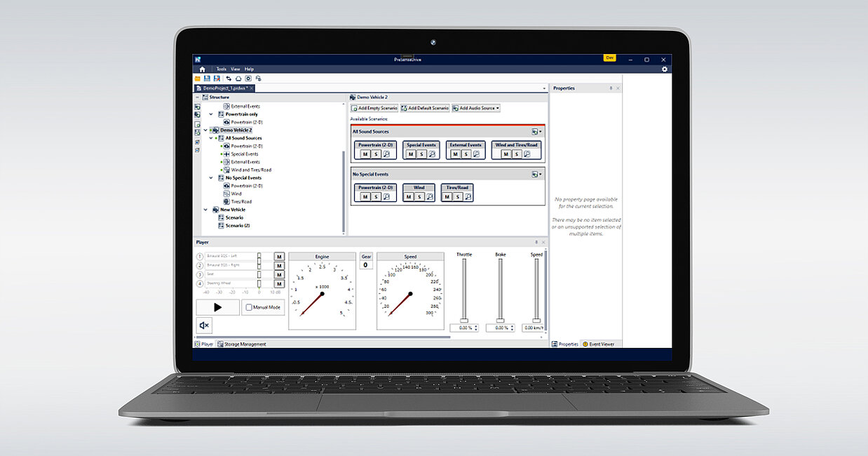Enable the Manual Mode checkbox
This screenshot has height=456, width=868.
(x=248, y=307)
